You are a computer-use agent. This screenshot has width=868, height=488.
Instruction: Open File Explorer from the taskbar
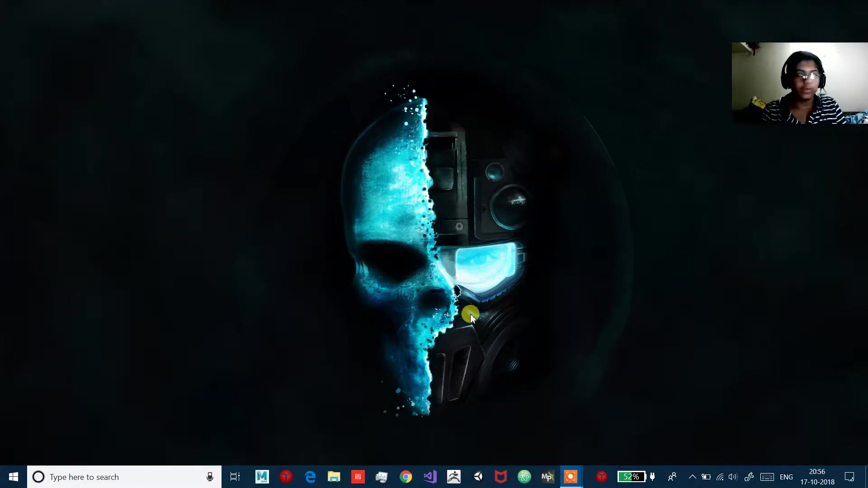(334, 477)
